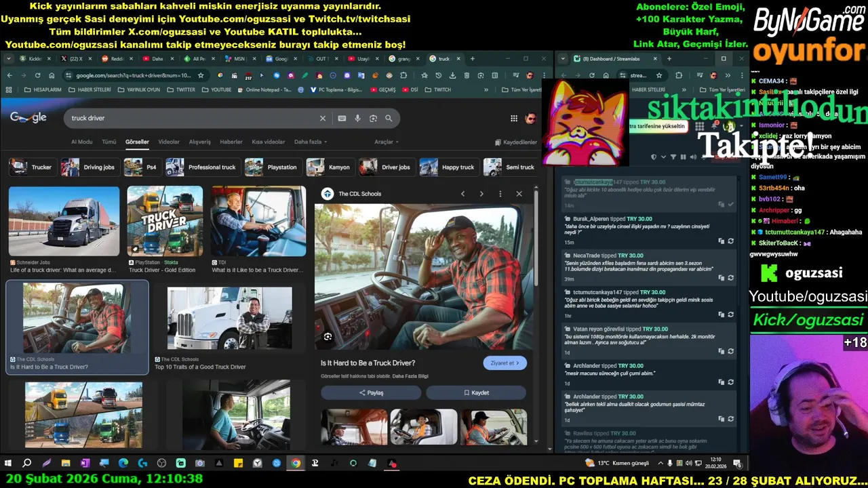The height and width of the screenshot is (488, 868).
Task: Close the image preview panel
Action: [519, 194]
